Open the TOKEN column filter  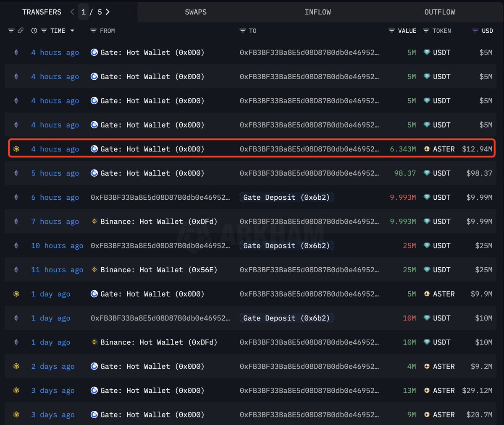click(x=426, y=31)
